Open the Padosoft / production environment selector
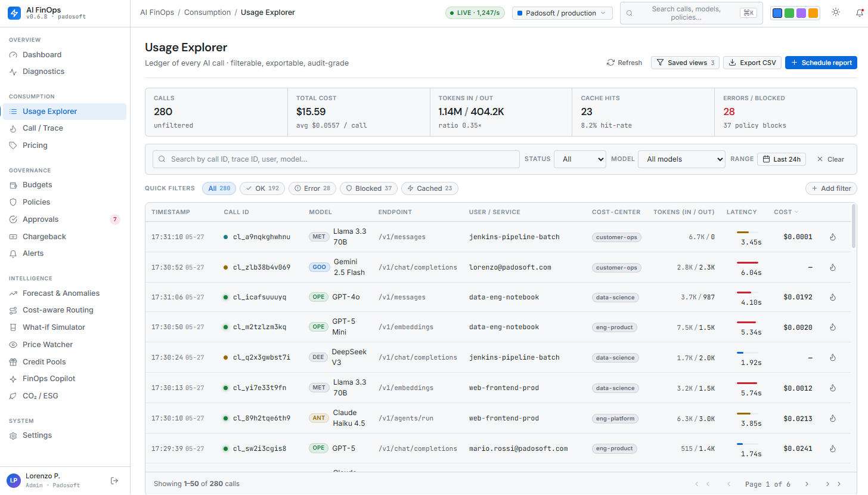Image resolution: width=868 pixels, height=495 pixels. click(562, 13)
